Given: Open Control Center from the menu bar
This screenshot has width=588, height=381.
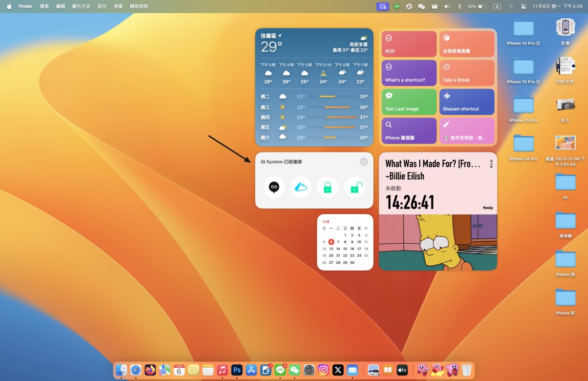Looking at the screenshot, I should point(524,6).
